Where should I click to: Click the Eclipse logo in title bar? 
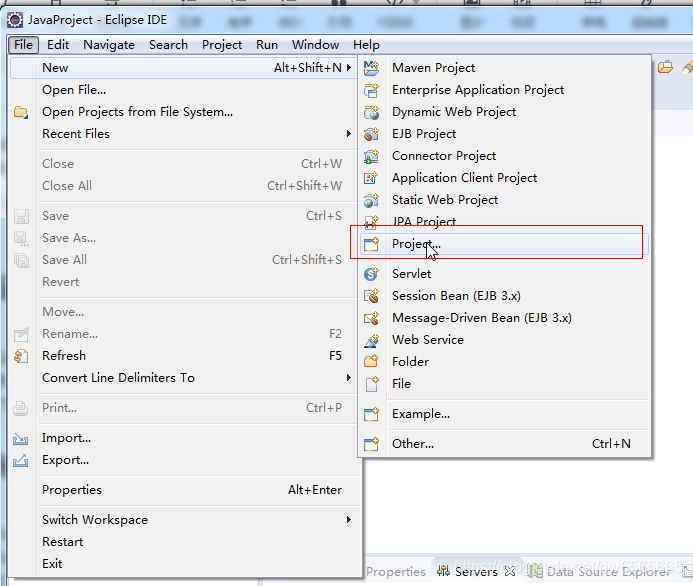pyautogui.click(x=15, y=20)
